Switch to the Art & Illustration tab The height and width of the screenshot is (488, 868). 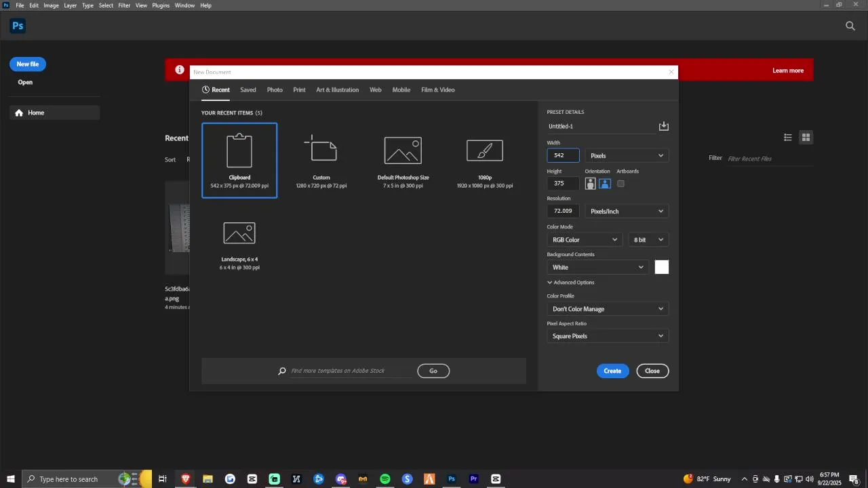pyautogui.click(x=337, y=89)
